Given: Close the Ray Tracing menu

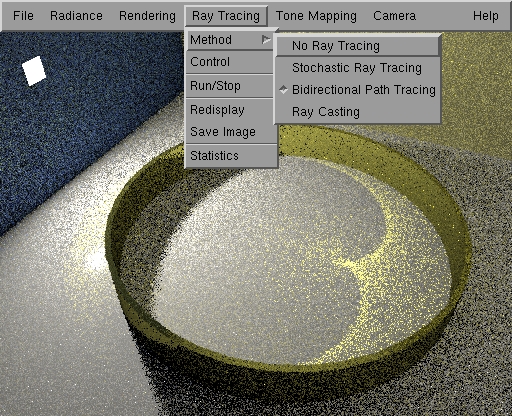Looking at the screenshot, I should point(226,16).
